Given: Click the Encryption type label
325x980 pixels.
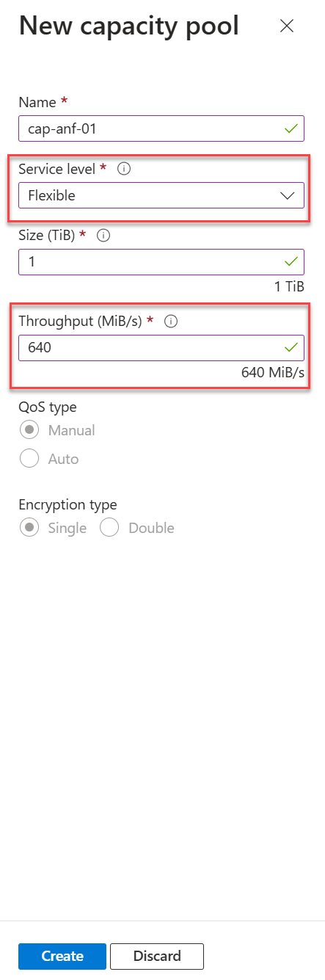Looking at the screenshot, I should (x=67, y=504).
